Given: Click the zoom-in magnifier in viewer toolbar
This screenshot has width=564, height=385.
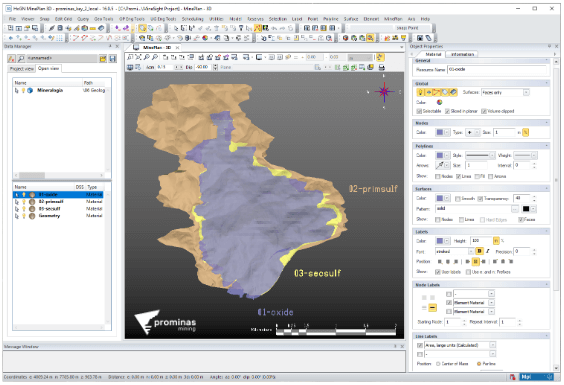Looking at the screenshot, I should point(146,57).
